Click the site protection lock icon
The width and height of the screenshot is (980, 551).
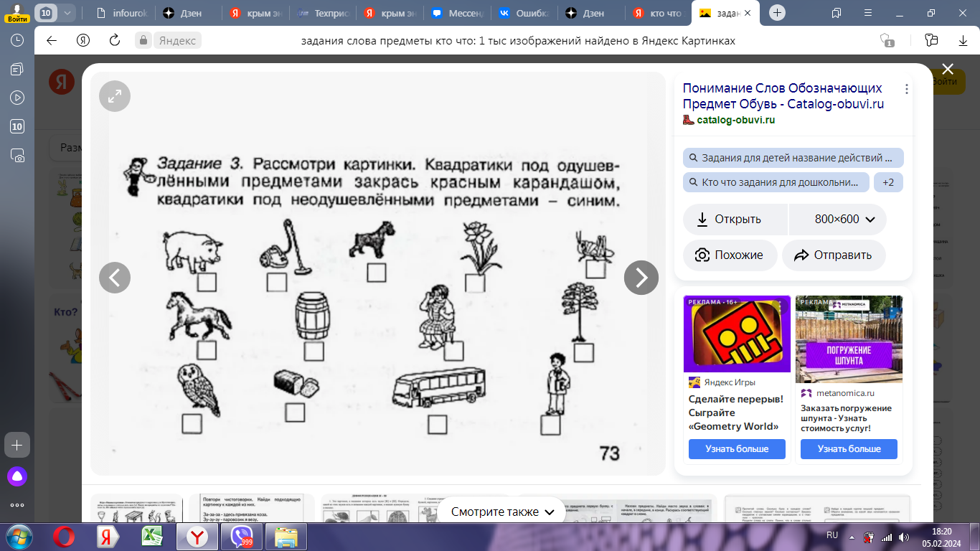(x=143, y=41)
